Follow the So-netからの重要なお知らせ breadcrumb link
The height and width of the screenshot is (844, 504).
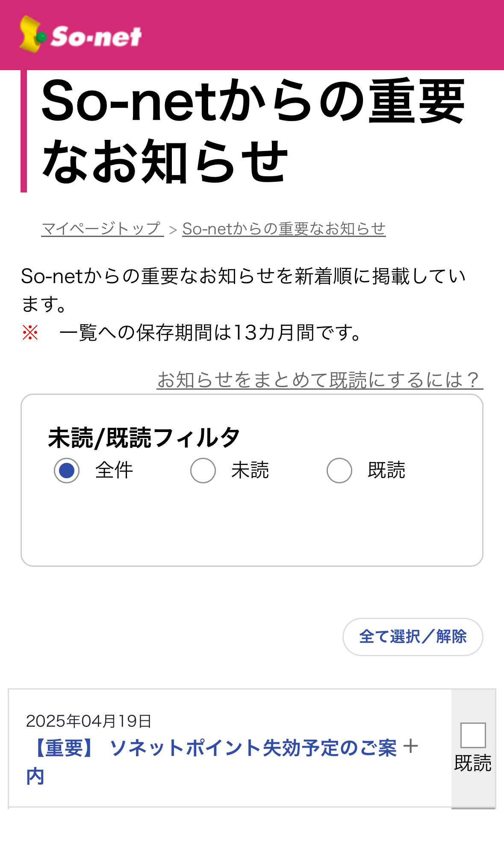pos(284,229)
